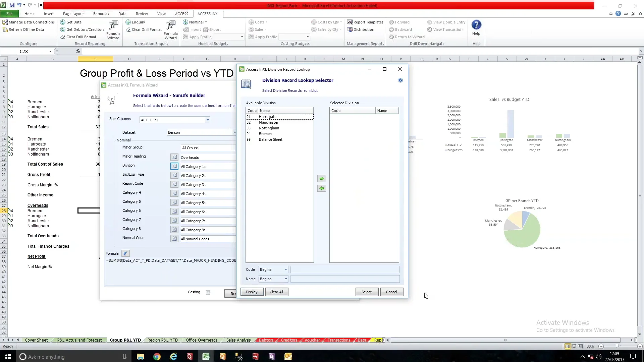Adjust the zoom slider at bottom right
Screen dimensions: 644x362
tap(618, 346)
